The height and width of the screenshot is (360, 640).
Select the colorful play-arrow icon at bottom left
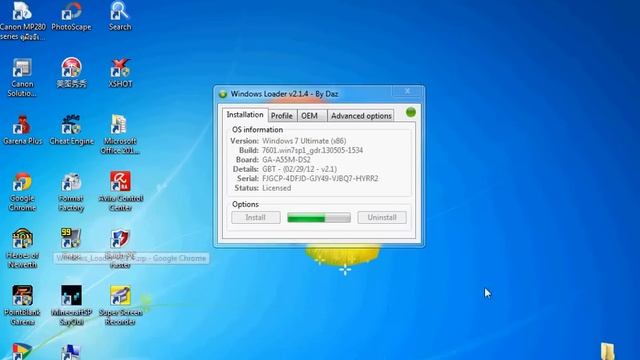coord(22,352)
